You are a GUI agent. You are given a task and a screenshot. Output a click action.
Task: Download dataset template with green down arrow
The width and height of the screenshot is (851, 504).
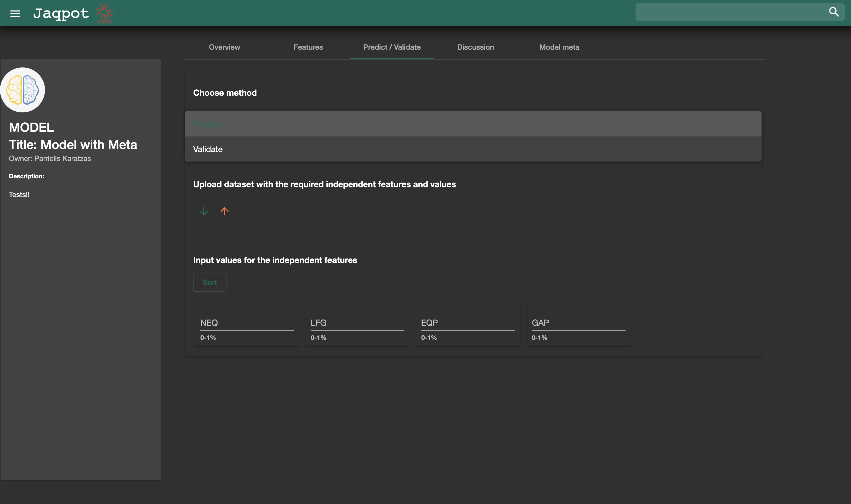point(203,211)
